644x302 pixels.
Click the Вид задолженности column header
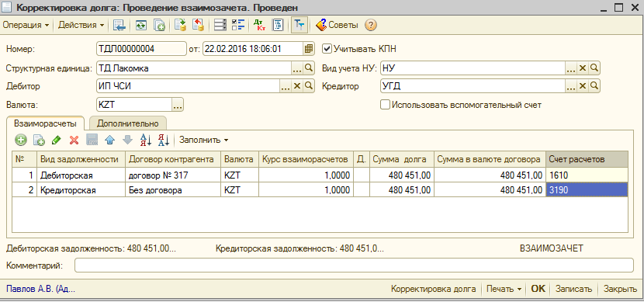pos(81,159)
